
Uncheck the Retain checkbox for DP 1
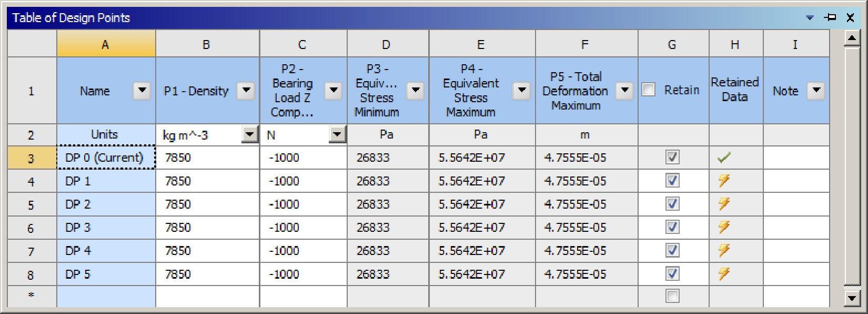click(672, 181)
